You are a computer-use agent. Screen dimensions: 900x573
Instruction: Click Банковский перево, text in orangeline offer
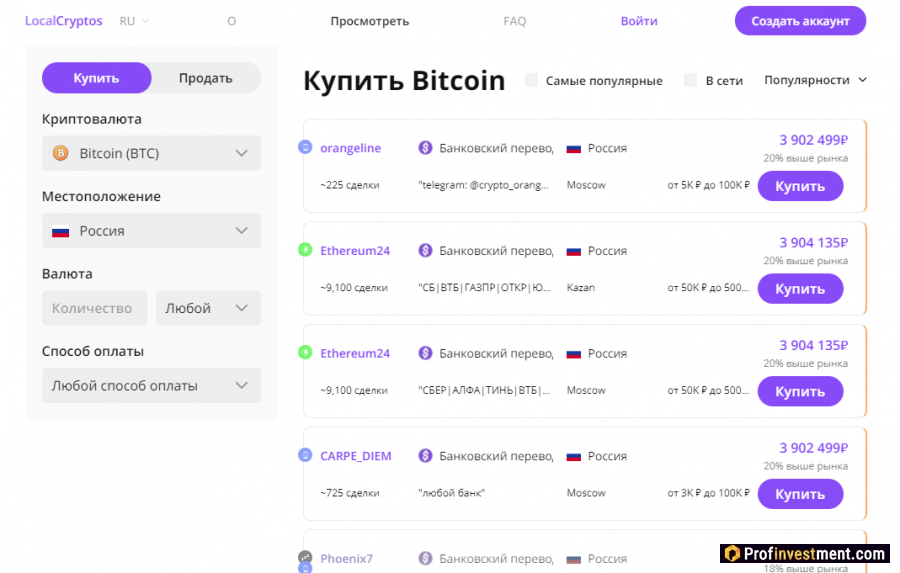pyautogui.click(x=496, y=148)
